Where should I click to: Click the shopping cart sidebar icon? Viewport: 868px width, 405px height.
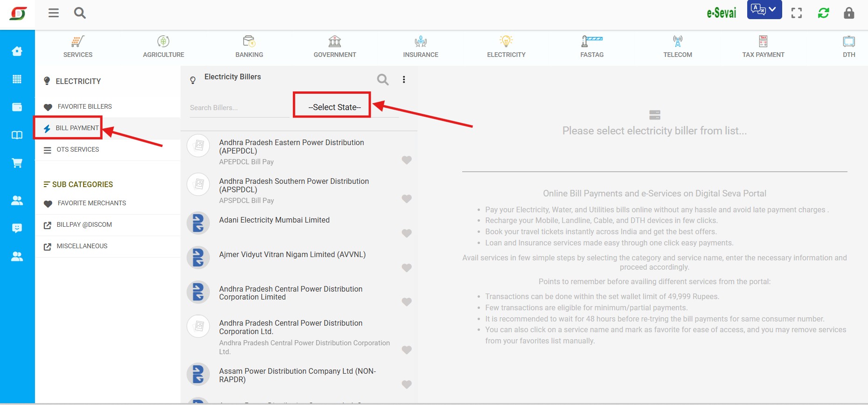pos(17,163)
